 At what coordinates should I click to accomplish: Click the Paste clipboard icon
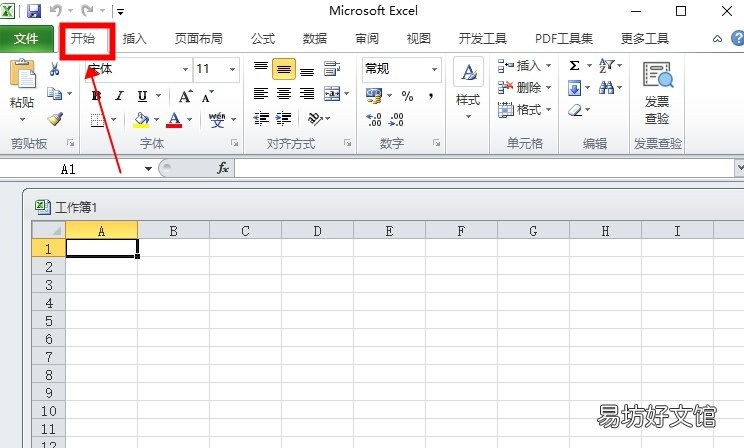click(x=22, y=73)
